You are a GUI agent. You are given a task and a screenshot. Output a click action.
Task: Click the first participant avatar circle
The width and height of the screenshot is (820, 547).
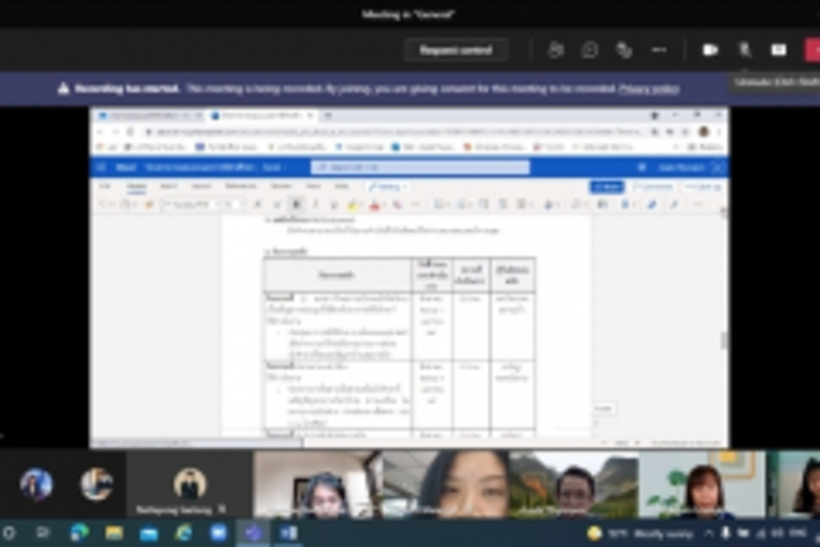coord(36,484)
